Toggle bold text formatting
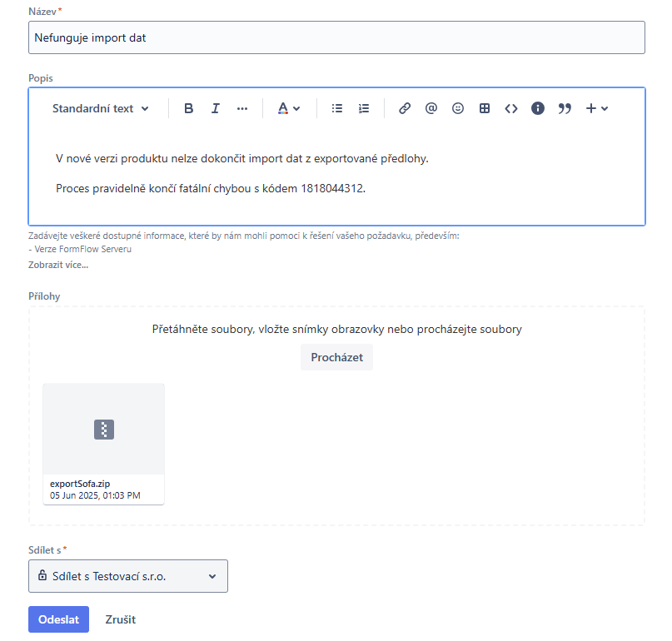Image resolution: width=672 pixels, height=641 pixels. point(189,108)
